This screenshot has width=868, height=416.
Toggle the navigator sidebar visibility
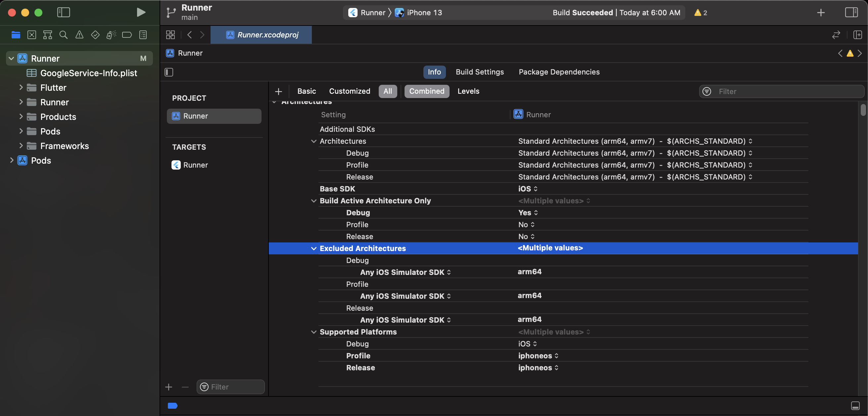click(x=63, y=13)
